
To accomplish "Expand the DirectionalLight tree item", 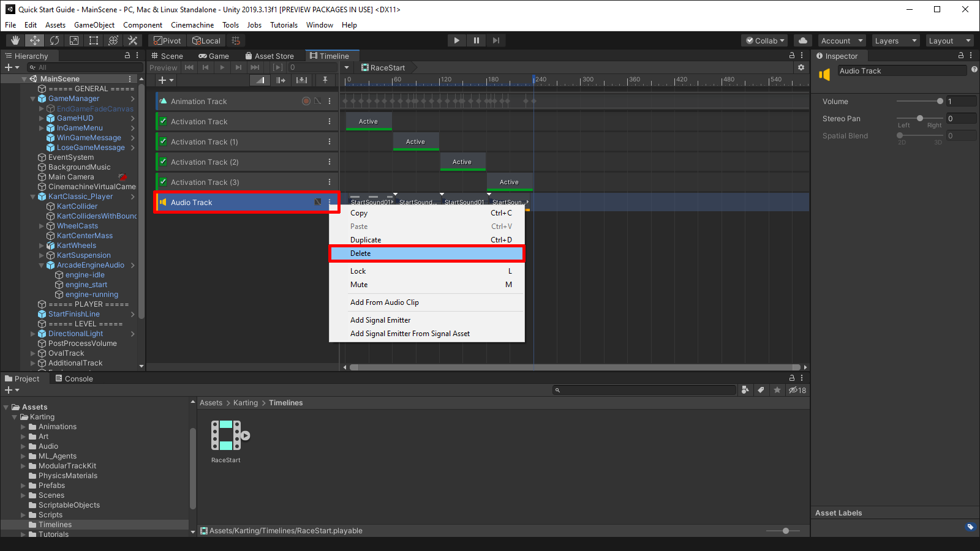I will coord(33,334).
